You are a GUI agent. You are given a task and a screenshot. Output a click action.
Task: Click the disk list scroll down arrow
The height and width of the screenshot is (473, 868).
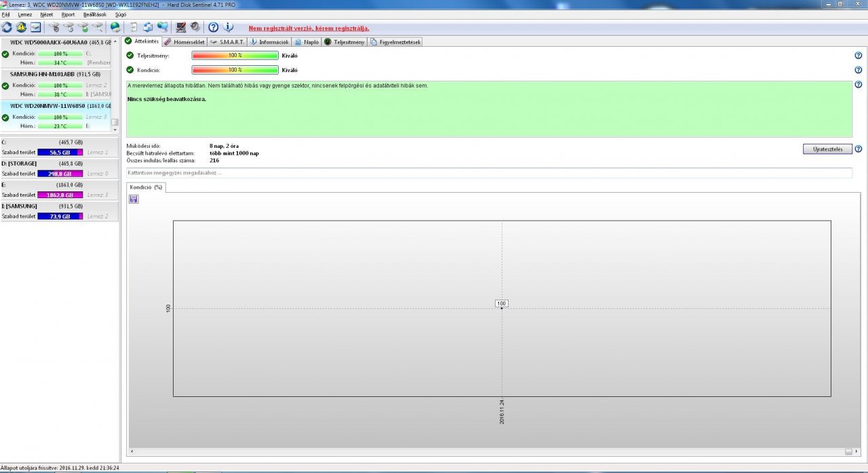[x=115, y=130]
